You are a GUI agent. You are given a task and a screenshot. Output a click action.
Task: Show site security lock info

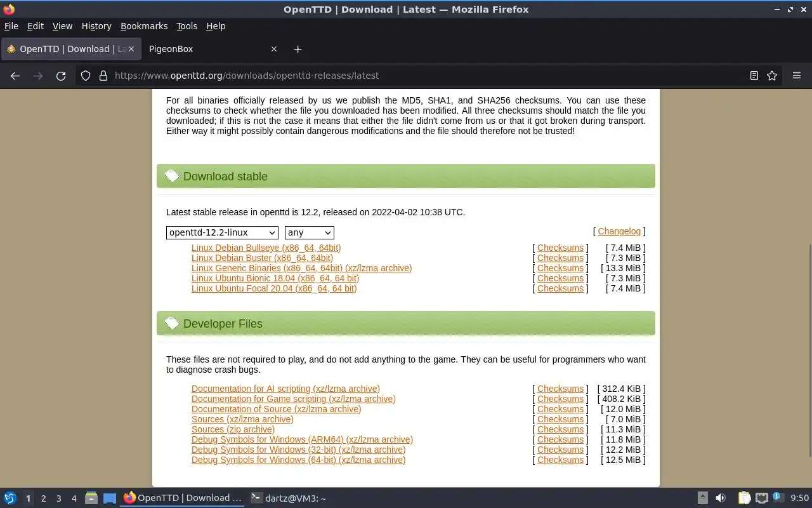(x=103, y=76)
